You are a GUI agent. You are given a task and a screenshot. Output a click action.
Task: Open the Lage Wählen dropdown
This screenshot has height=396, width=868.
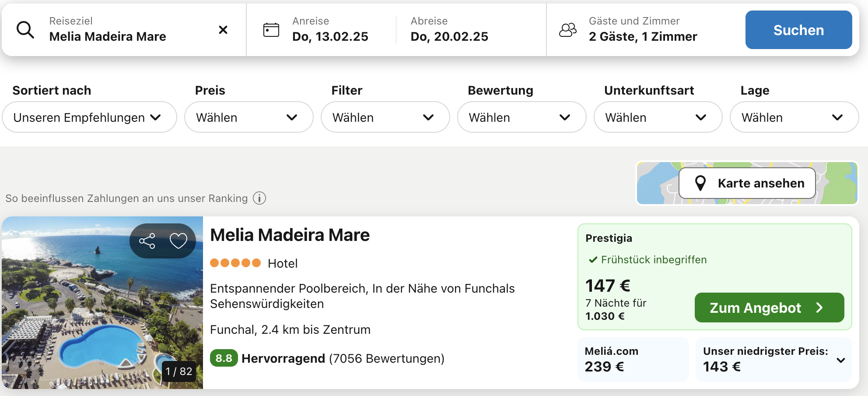(794, 117)
